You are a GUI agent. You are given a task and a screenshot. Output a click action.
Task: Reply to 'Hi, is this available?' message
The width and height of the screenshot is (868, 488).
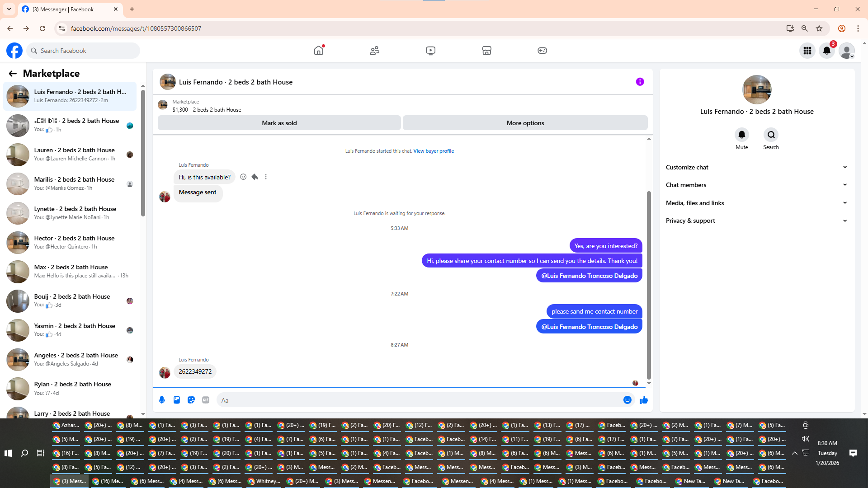255,177
